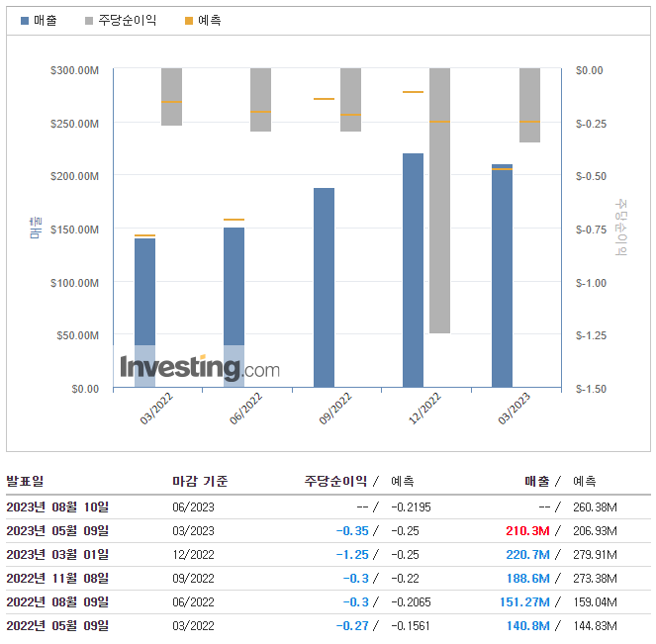Select the 06/2022 blue revenue bar

(x=234, y=307)
